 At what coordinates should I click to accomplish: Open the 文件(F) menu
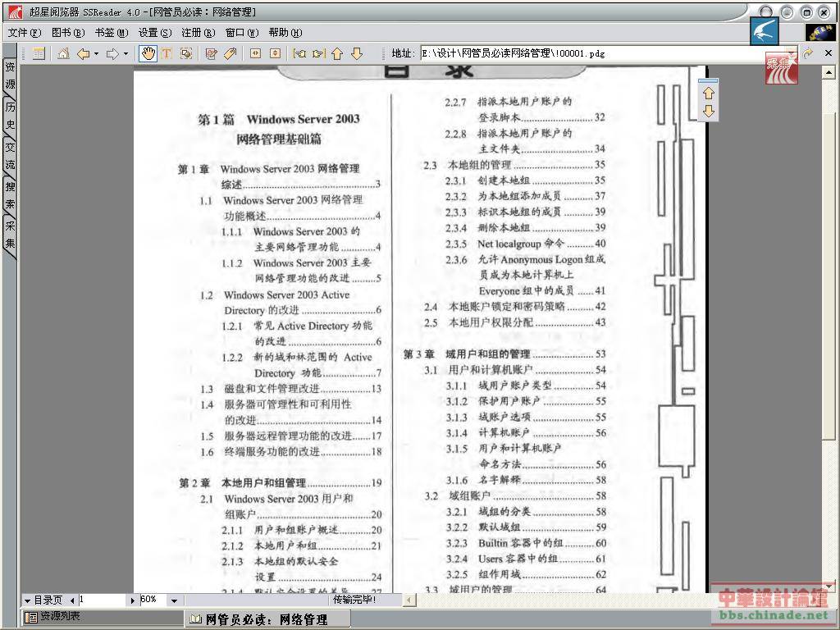[24, 33]
